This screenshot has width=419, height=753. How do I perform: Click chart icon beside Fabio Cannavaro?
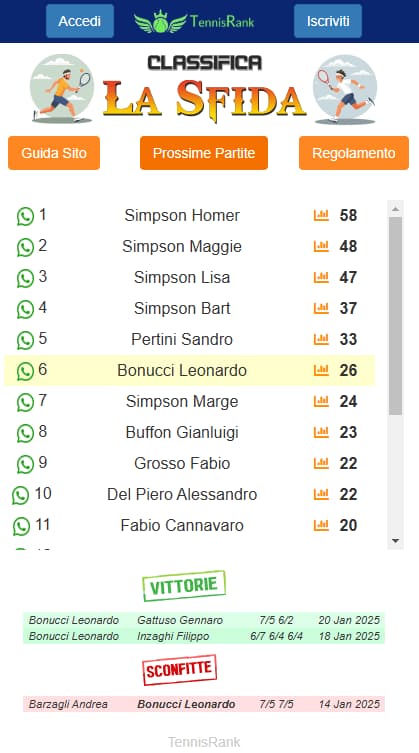(321, 525)
